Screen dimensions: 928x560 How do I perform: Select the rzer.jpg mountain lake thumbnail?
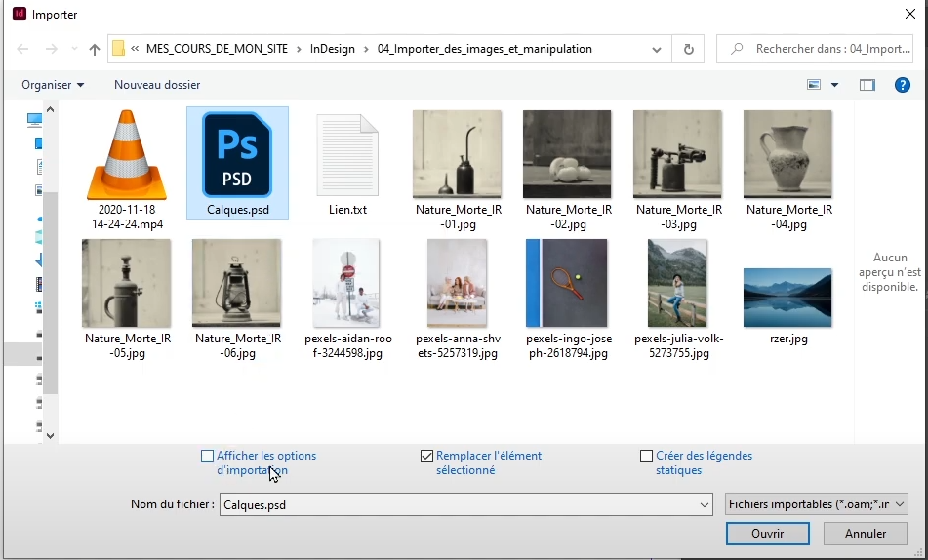pos(787,298)
